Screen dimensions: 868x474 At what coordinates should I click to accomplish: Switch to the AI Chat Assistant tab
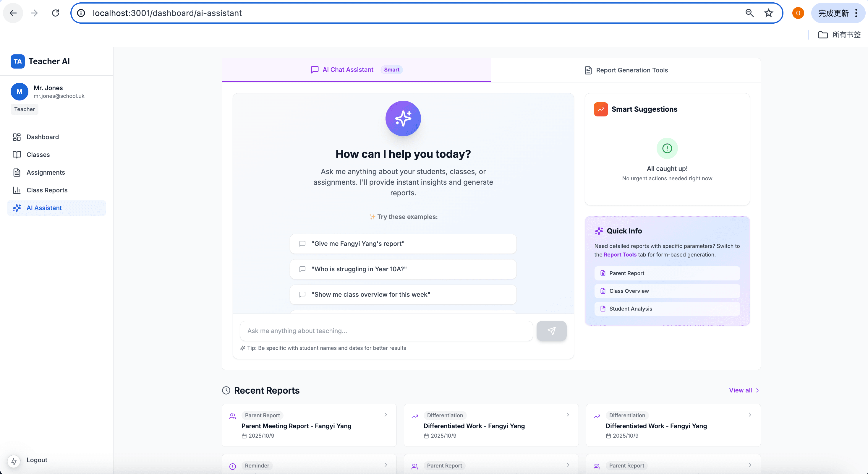click(x=347, y=70)
